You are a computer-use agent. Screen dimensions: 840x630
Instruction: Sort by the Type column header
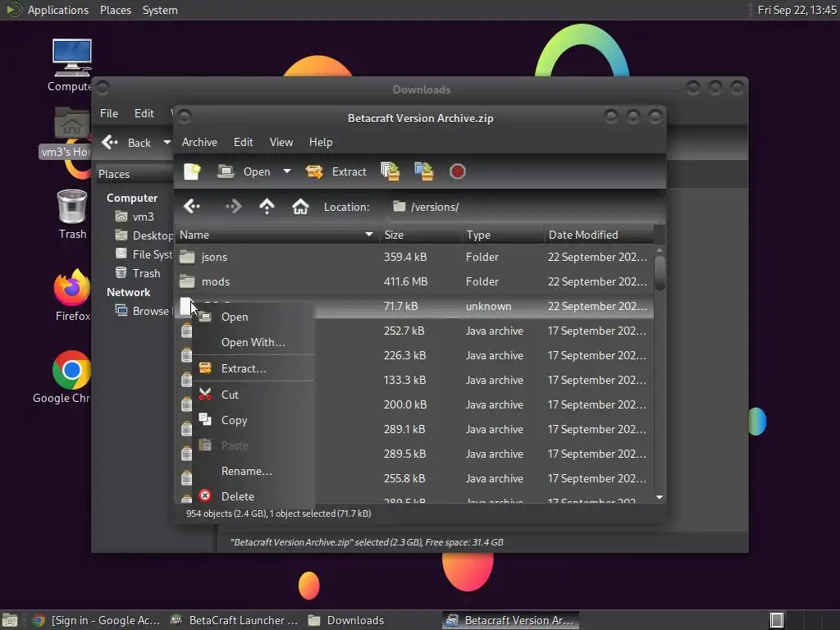(503, 235)
